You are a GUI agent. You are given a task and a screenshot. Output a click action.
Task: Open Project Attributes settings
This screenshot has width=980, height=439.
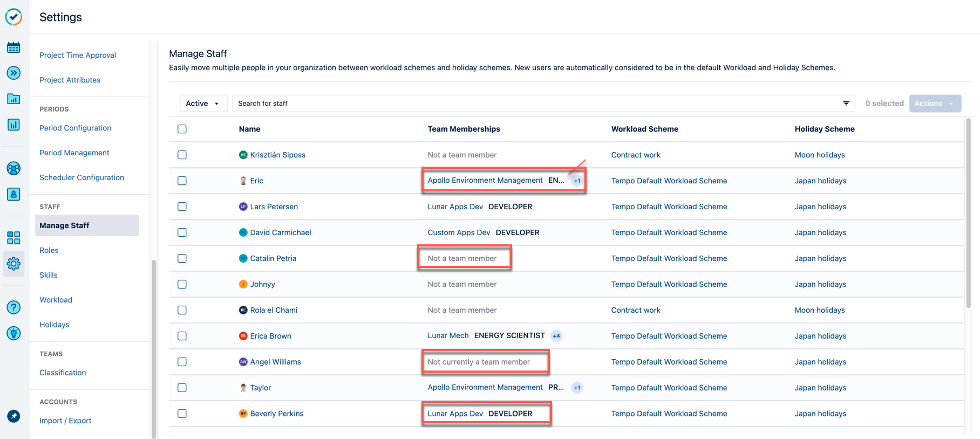click(x=70, y=80)
